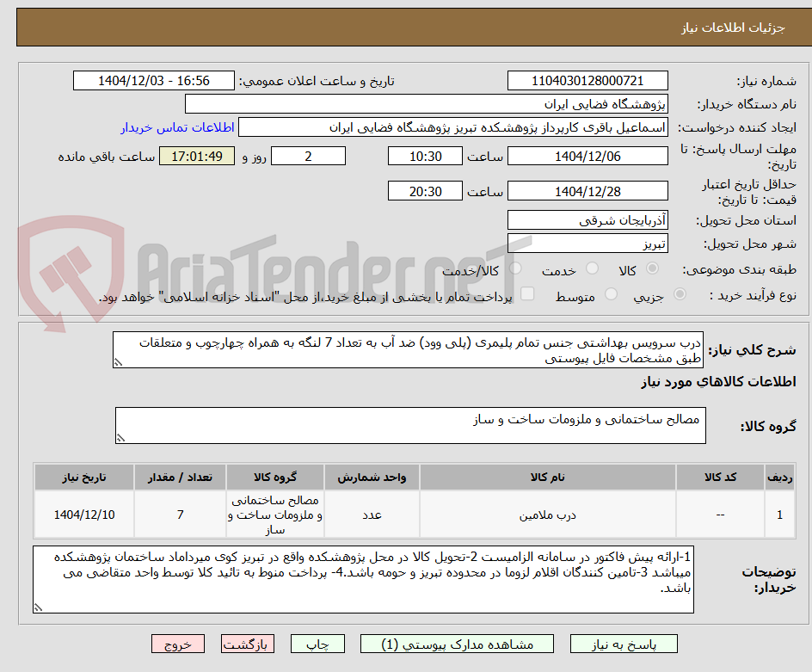Click the توضیحات خریدار notes box

point(363,579)
